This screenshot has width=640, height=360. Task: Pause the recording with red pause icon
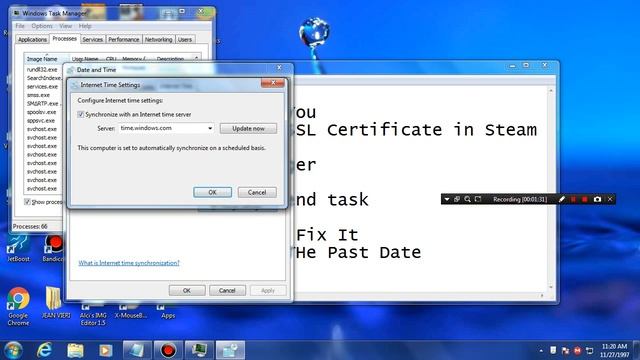573,199
